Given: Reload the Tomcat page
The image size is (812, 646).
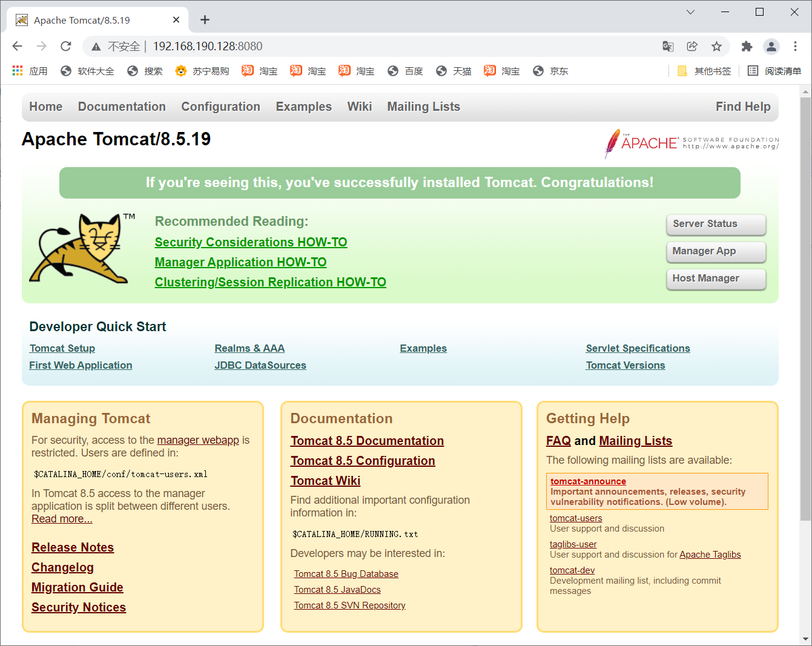Looking at the screenshot, I should tap(66, 46).
